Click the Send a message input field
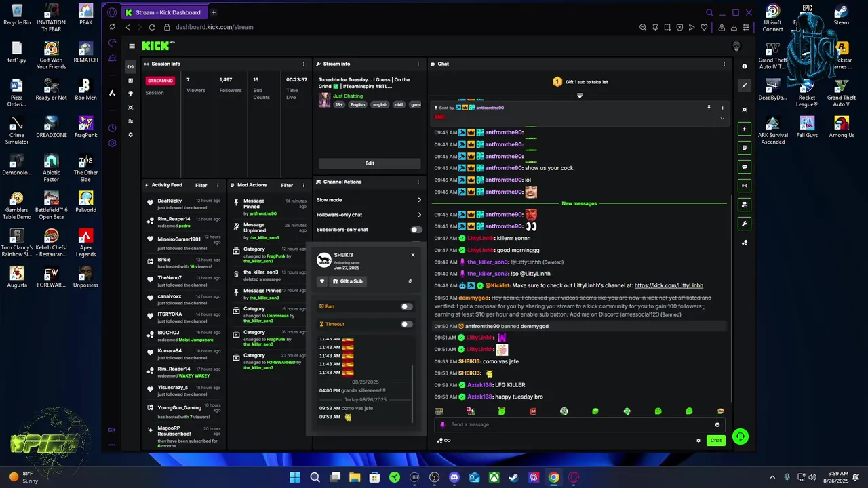 [x=580, y=425]
